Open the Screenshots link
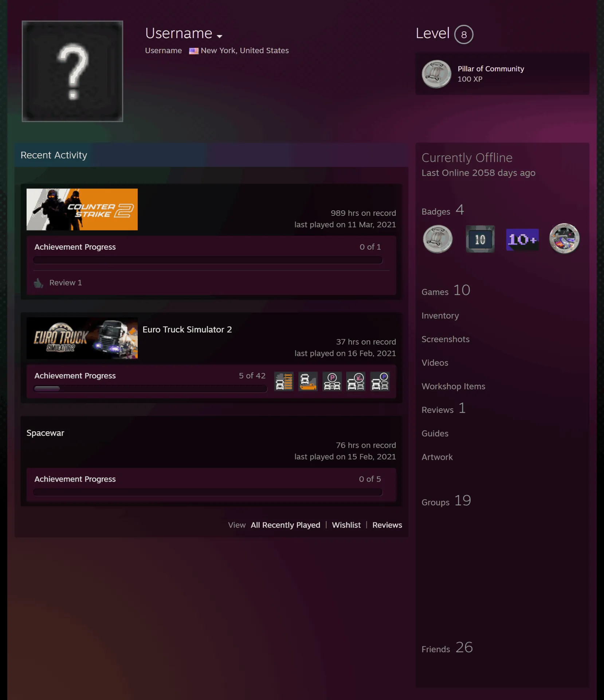 446,339
